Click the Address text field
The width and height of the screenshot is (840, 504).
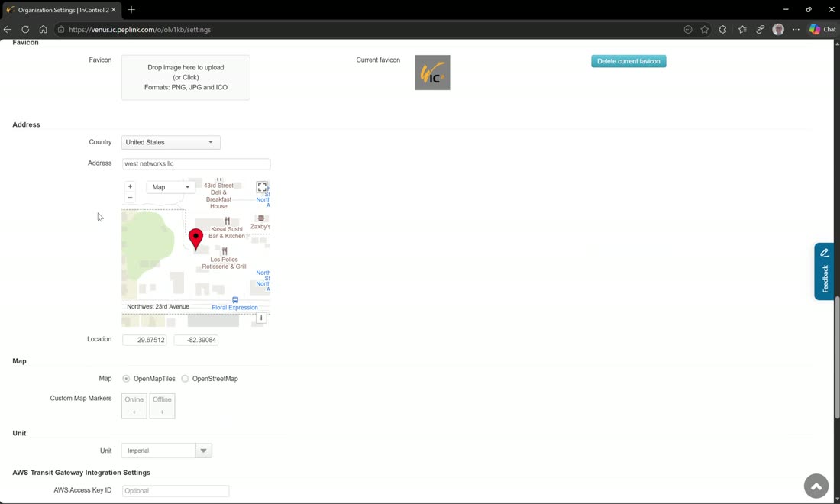[196, 164]
